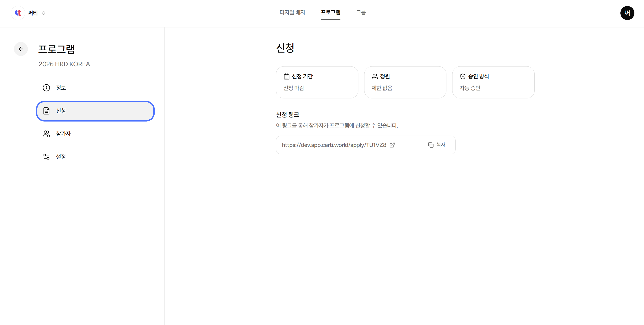Select the 프로그램 top navigation tab

pos(331,12)
